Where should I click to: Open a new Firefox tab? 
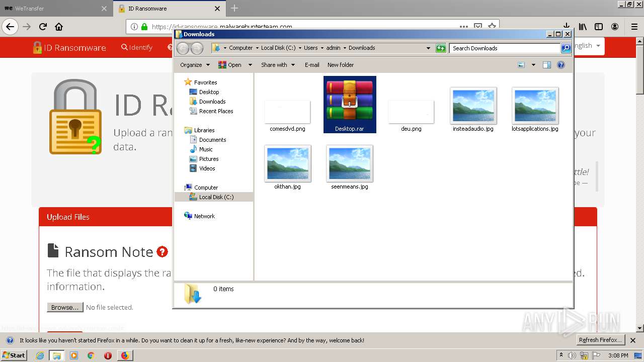pyautogui.click(x=234, y=8)
